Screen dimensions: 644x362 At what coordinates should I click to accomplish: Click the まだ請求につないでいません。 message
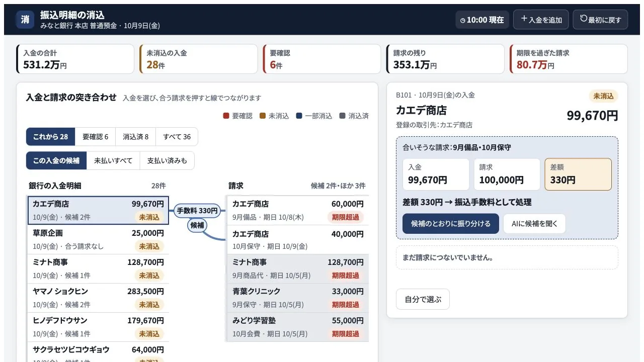click(x=507, y=257)
